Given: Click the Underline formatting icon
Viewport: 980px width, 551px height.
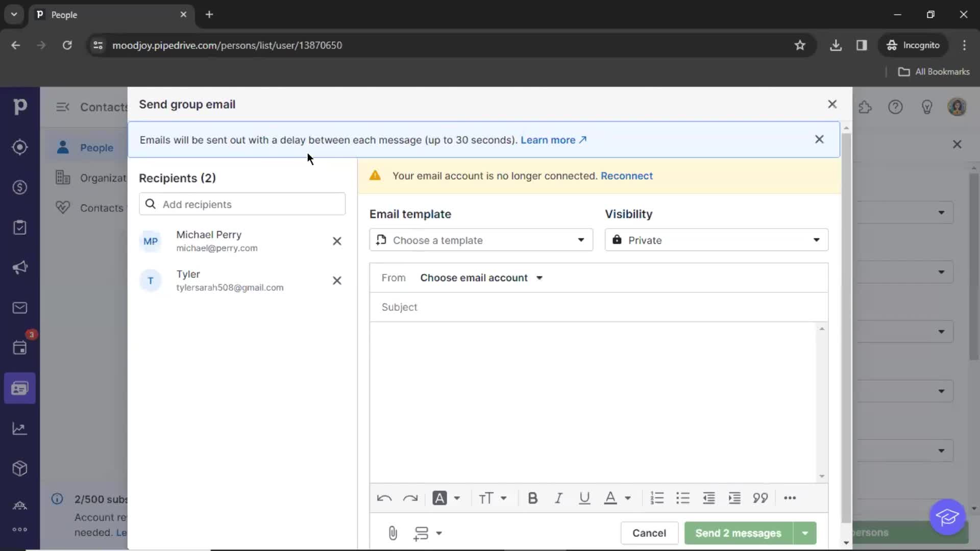Looking at the screenshot, I should 584,498.
